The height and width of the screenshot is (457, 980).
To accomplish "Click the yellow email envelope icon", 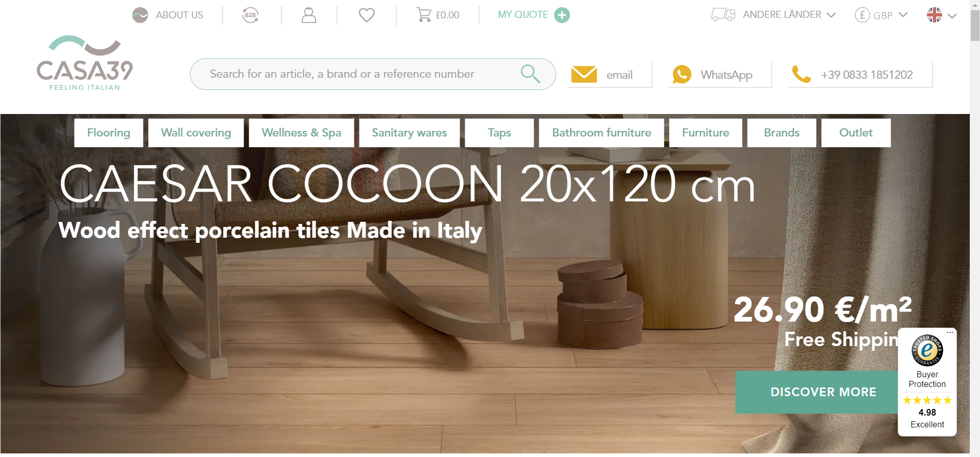I will [584, 75].
